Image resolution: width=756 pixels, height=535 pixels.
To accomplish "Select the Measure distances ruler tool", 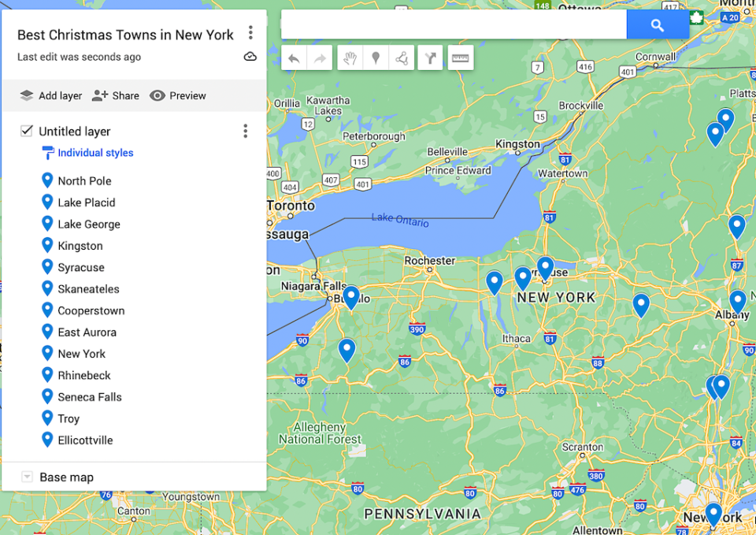I will 460,58.
